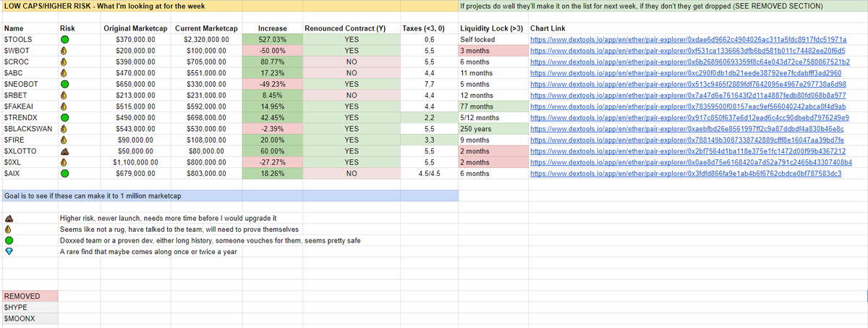The height and width of the screenshot is (328, 868).
Task: Click the money bag risk icon for $0XL
Action: point(64,162)
